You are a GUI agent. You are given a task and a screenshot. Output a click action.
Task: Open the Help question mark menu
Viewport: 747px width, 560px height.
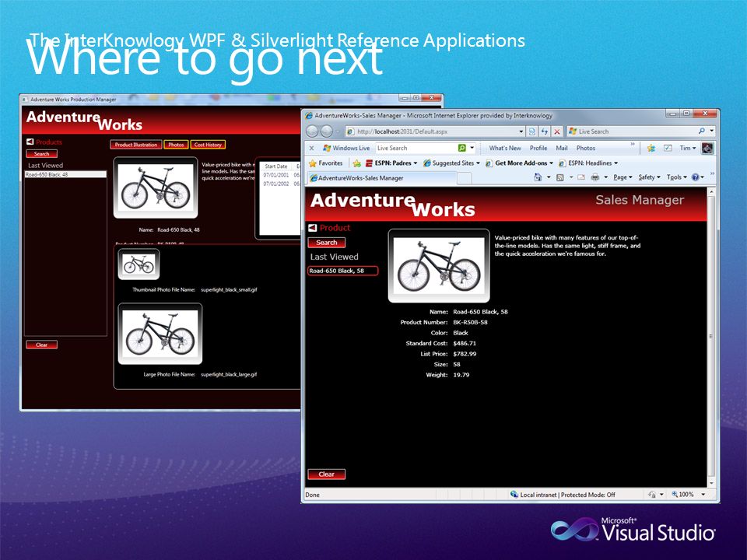(x=698, y=177)
